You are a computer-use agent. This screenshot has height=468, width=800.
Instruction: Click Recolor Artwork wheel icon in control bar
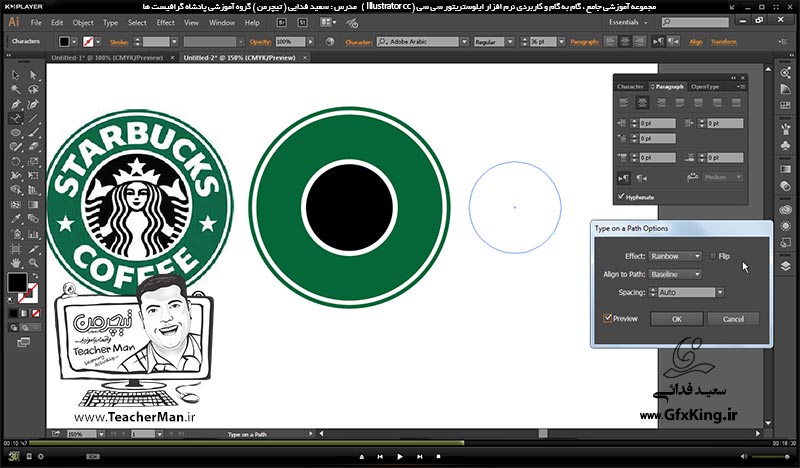point(330,42)
